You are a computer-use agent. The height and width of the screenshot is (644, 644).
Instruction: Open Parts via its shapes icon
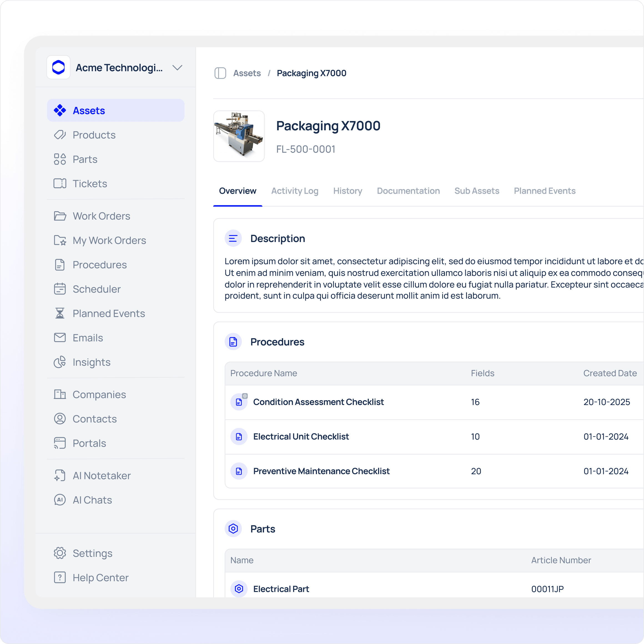[60, 159]
